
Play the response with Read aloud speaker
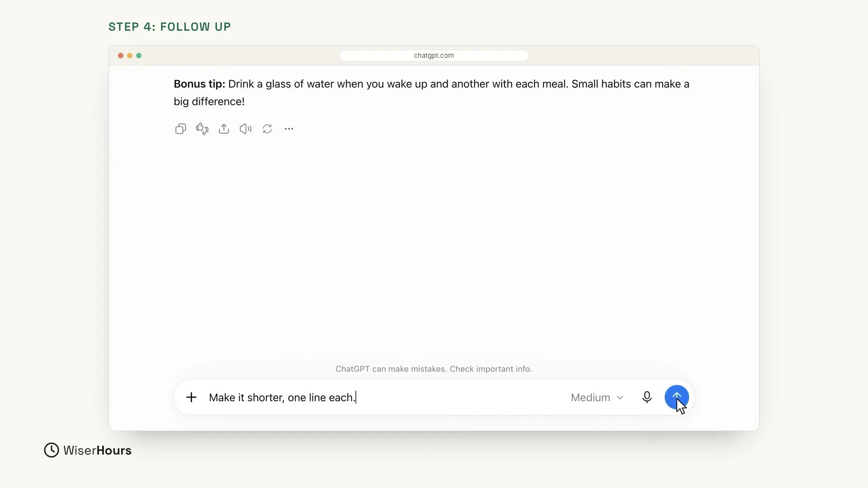(x=245, y=129)
